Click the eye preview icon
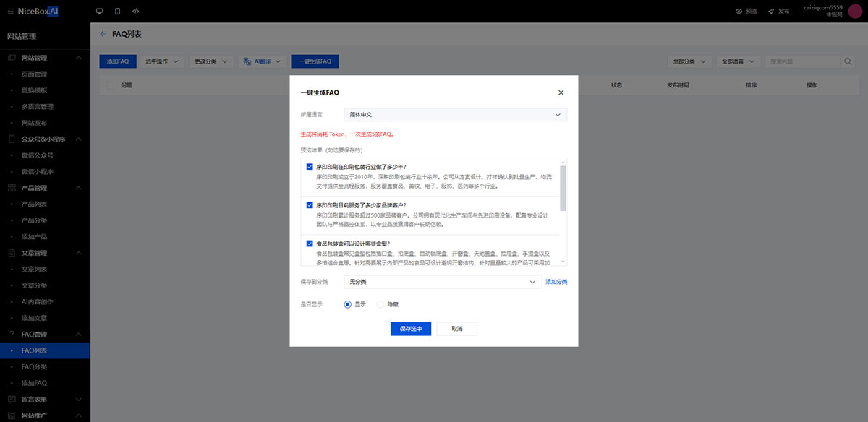The image size is (868, 422). 739,12
